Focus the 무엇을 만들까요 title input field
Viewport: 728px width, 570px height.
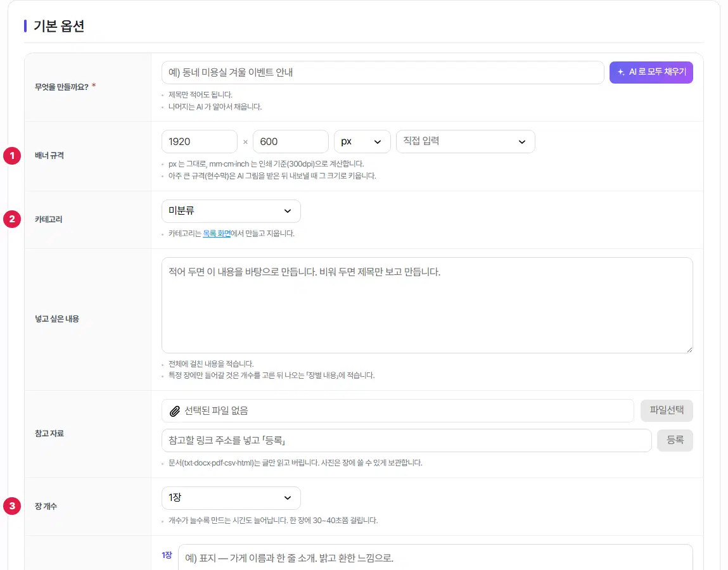coord(383,72)
